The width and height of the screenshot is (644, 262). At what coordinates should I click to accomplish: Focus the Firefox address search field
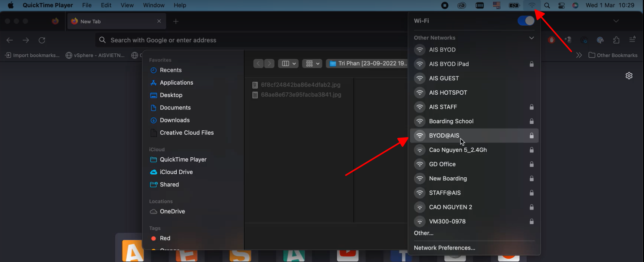click(251, 40)
